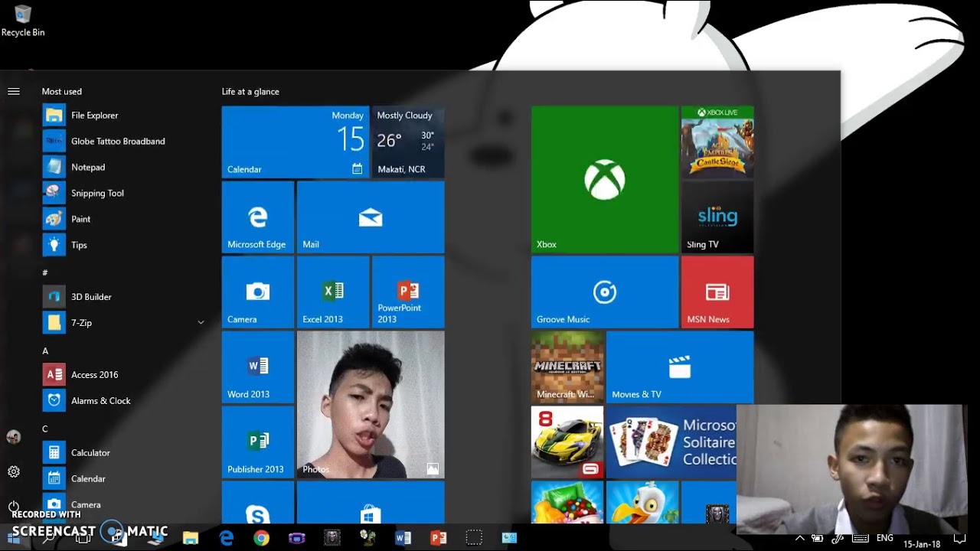Open Google Chrome in the taskbar
Viewport: 980px width, 551px height.
point(262,538)
